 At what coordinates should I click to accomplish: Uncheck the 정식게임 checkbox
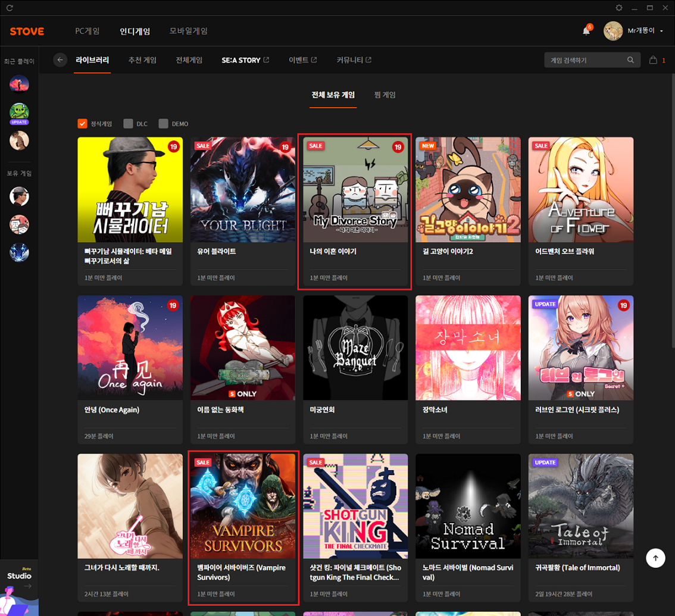[x=83, y=124]
